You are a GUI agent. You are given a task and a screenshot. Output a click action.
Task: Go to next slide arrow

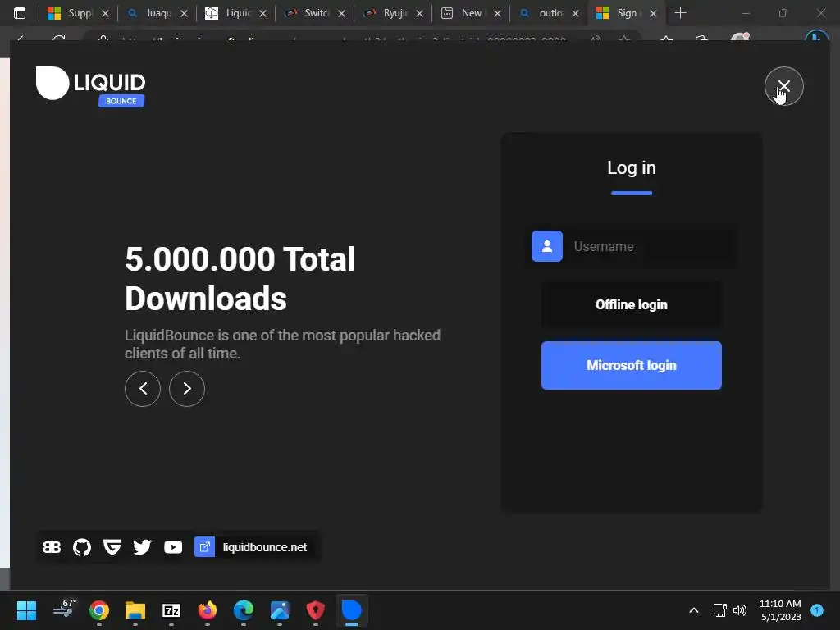click(x=187, y=388)
